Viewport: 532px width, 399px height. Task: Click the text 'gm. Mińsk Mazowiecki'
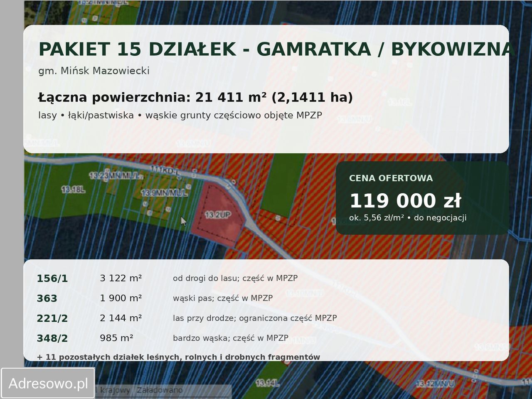click(94, 71)
